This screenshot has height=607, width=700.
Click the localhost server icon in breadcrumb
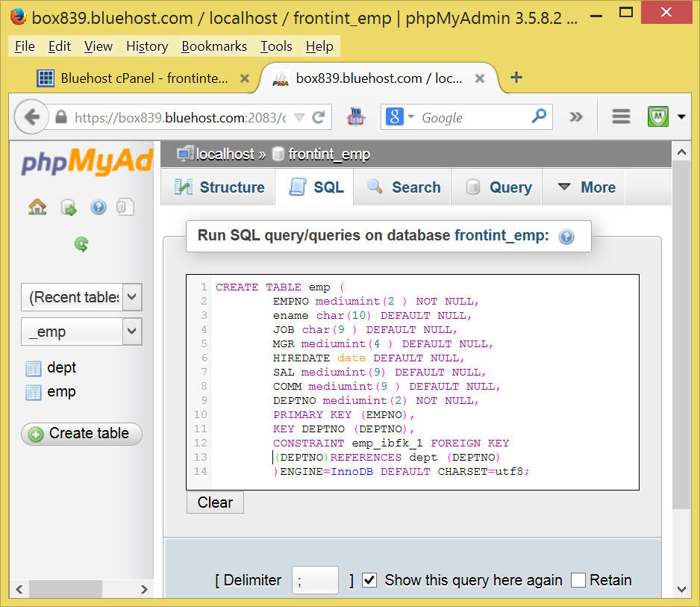coord(185,154)
